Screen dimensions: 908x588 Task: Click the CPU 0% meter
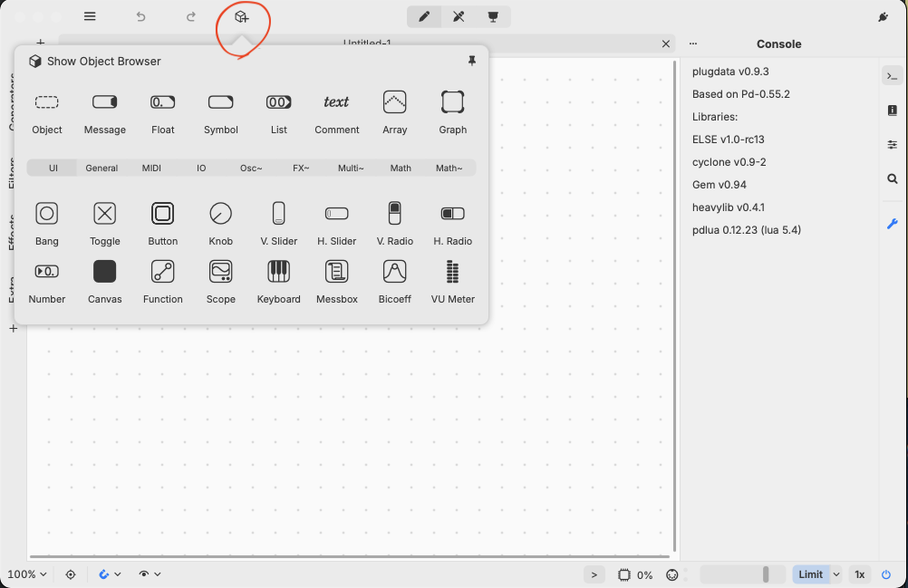pos(634,574)
